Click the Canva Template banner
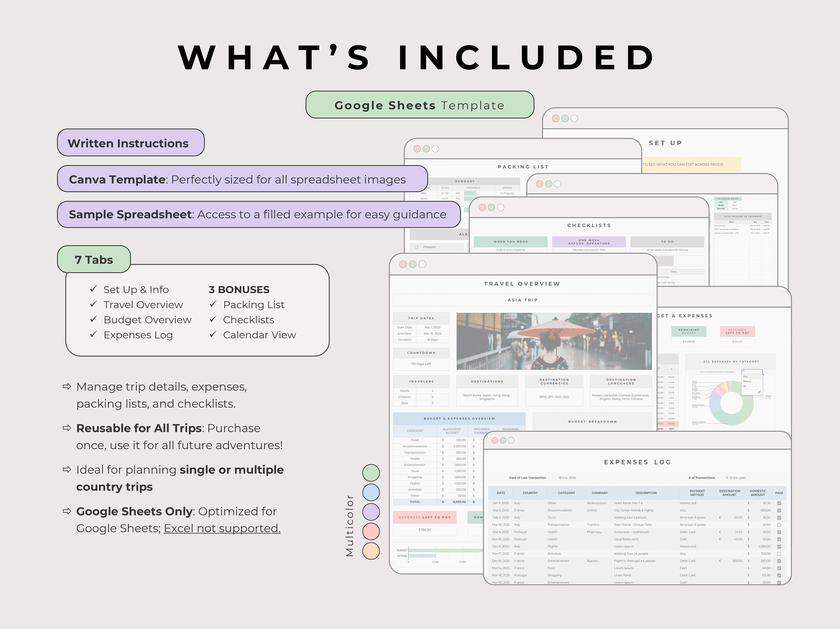The height and width of the screenshot is (629, 840). (242, 179)
